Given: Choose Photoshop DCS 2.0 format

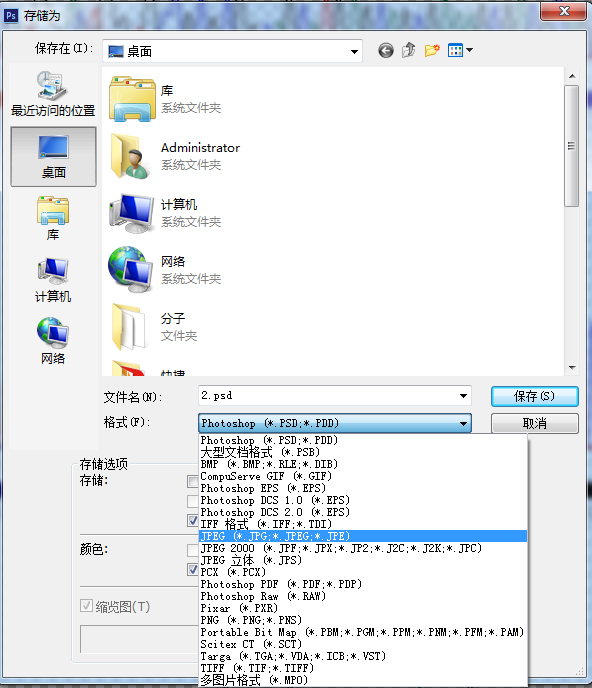Looking at the screenshot, I should pyautogui.click(x=363, y=512).
